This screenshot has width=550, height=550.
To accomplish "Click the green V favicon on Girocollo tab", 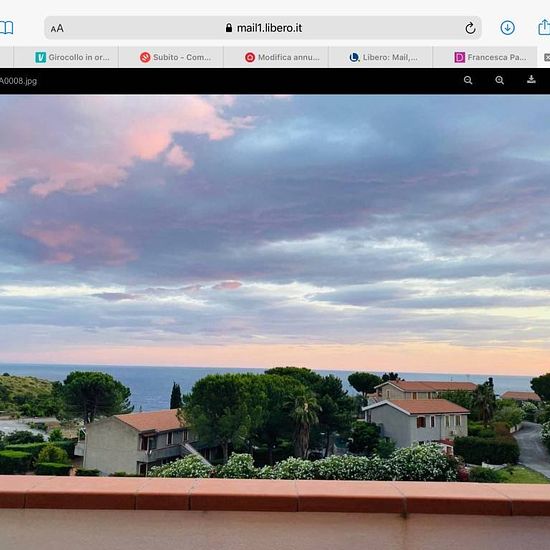I will click(40, 57).
